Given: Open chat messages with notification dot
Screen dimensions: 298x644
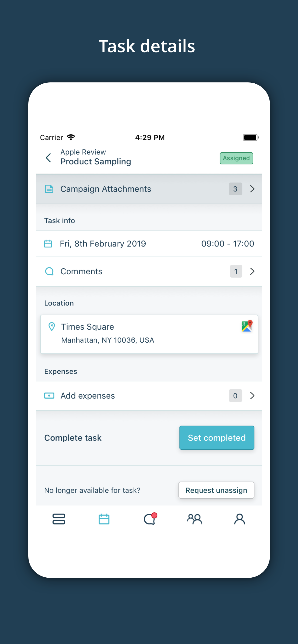Looking at the screenshot, I should [150, 519].
